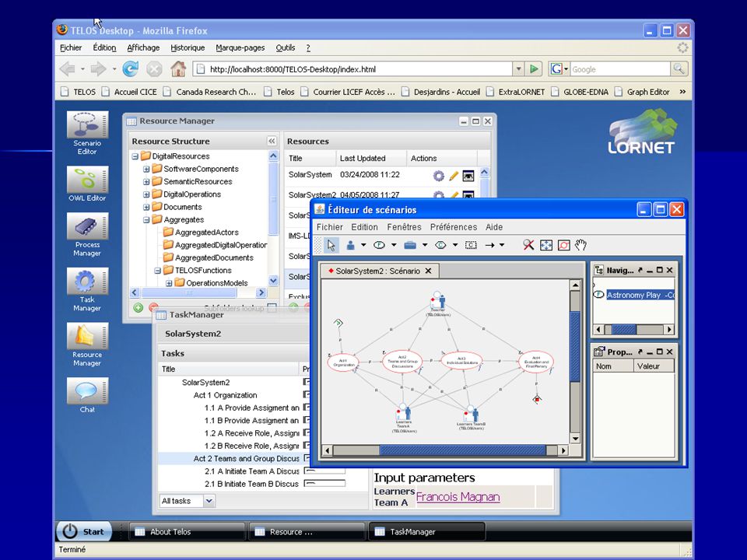747x560 pixels.
Task: Open the link arrow tool dropdown
Action: (x=502, y=245)
